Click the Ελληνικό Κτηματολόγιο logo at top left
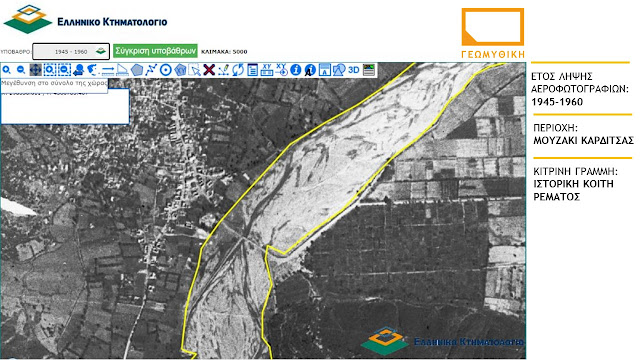Screen dimensions: 640x360 point(85,19)
